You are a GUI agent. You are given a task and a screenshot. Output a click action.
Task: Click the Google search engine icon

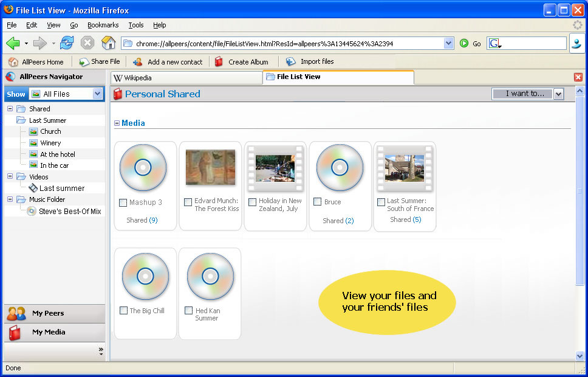pos(495,44)
